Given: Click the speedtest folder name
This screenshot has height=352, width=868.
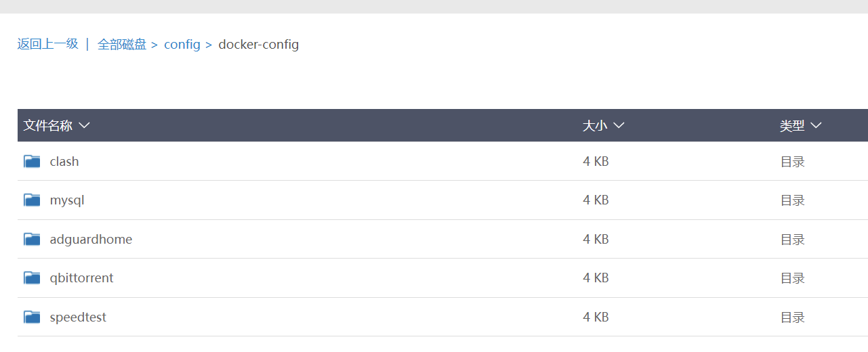Looking at the screenshot, I should click(x=78, y=317).
